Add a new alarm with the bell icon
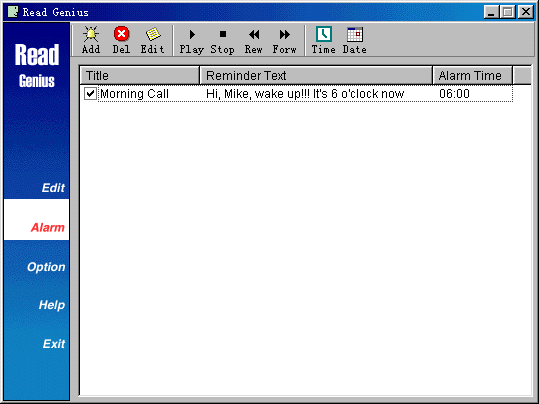 point(91,40)
